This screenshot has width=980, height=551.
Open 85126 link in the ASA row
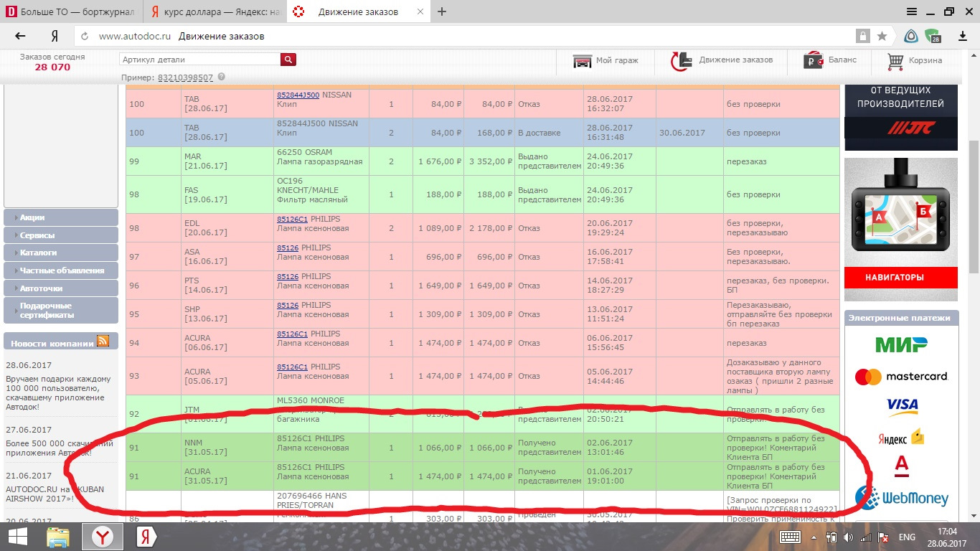[x=288, y=248]
